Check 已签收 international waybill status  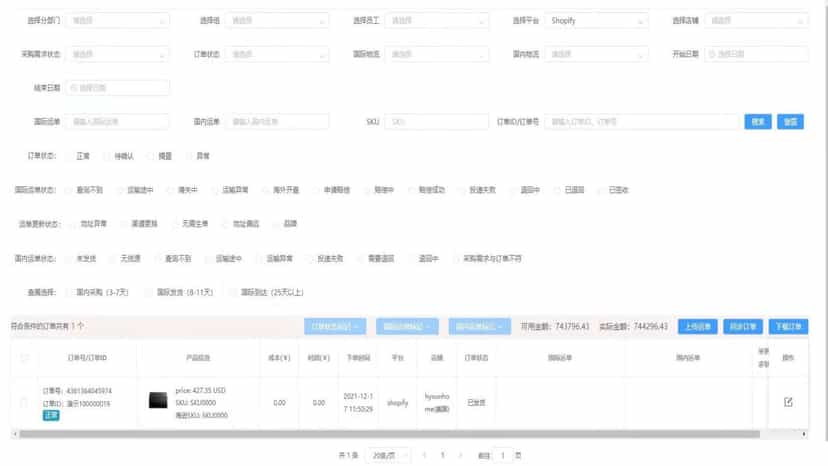point(601,190)
